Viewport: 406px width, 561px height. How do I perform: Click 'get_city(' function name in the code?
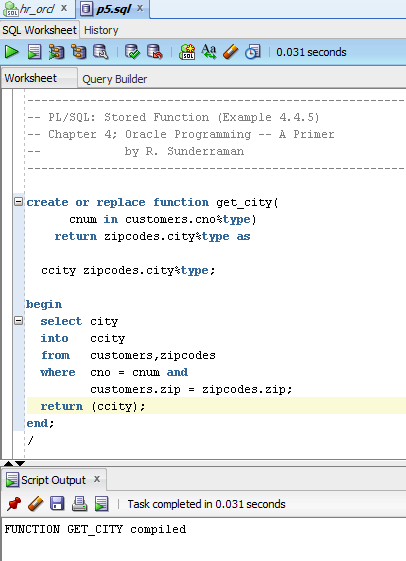[x=247, y=203]
